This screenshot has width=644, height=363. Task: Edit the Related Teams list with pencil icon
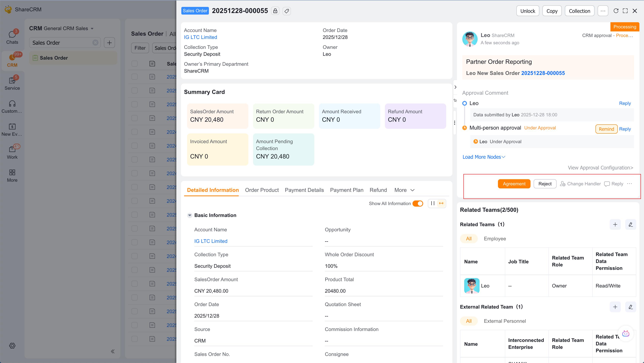(x=631, y=224)
